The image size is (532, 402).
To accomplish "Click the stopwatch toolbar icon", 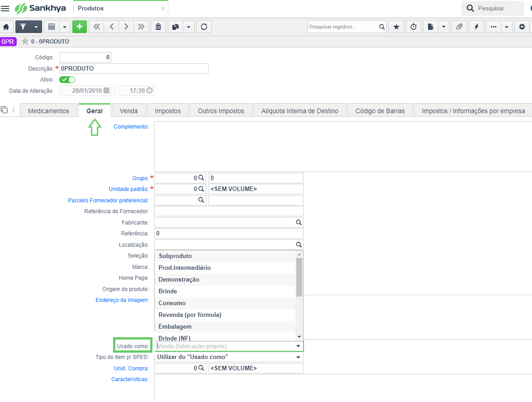I will point(413,27).
